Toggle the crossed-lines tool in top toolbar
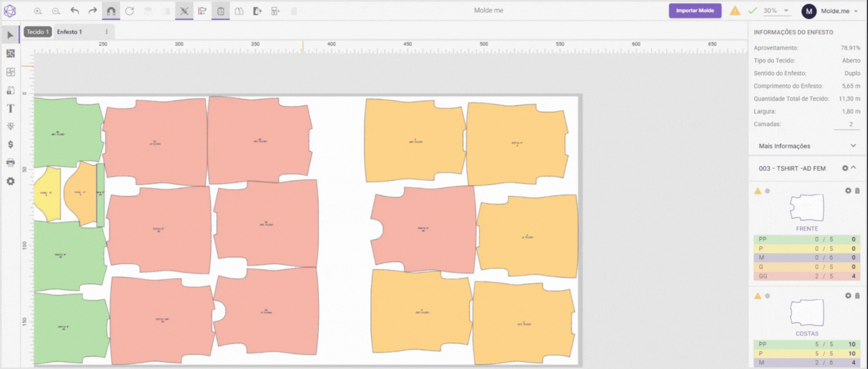 [184, 11]
